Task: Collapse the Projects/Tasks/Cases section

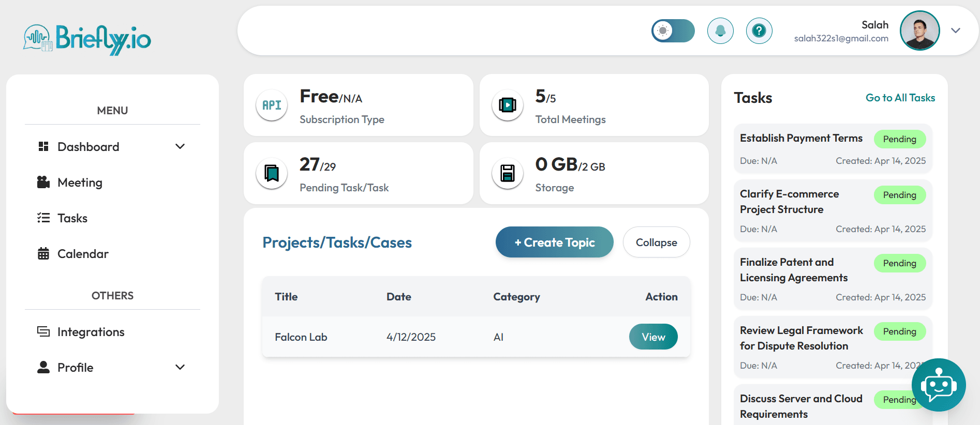Action: (x=656, y=242)
